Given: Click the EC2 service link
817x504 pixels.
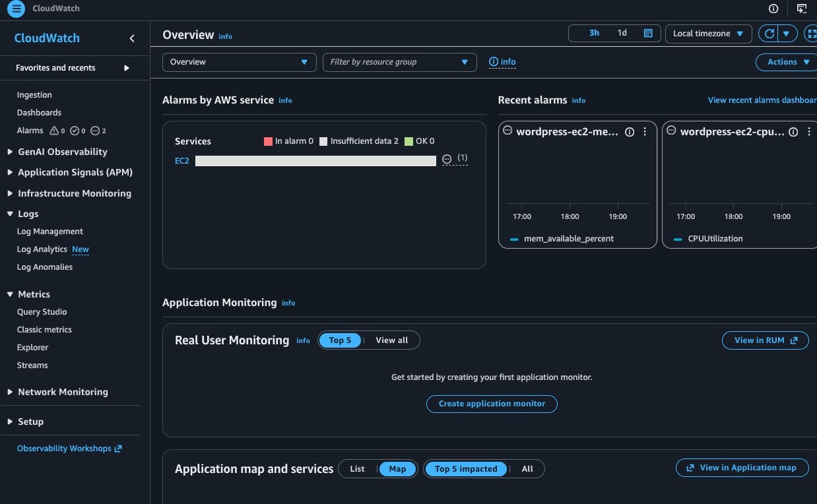Looking at the screenshot, I should tap(182, 160).
